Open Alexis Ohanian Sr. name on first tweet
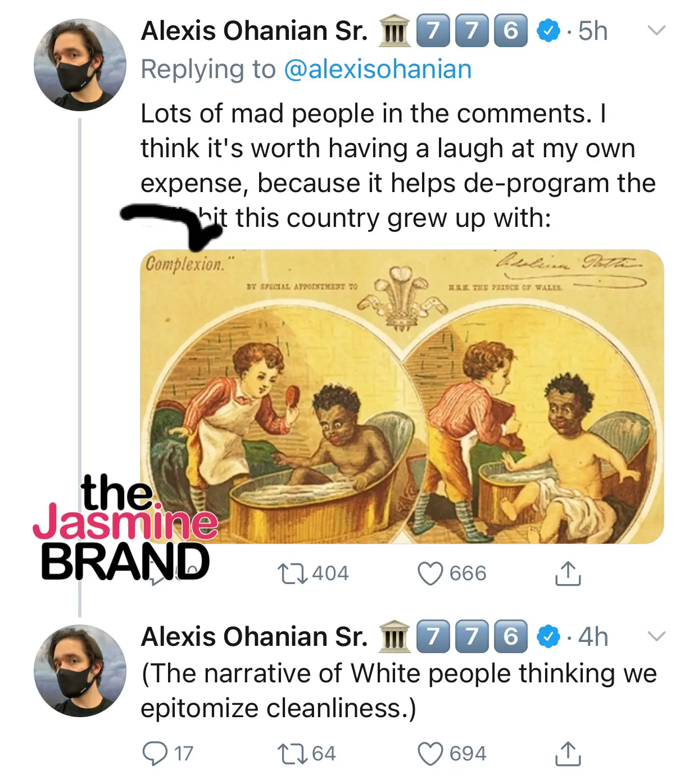 [254, 31]
